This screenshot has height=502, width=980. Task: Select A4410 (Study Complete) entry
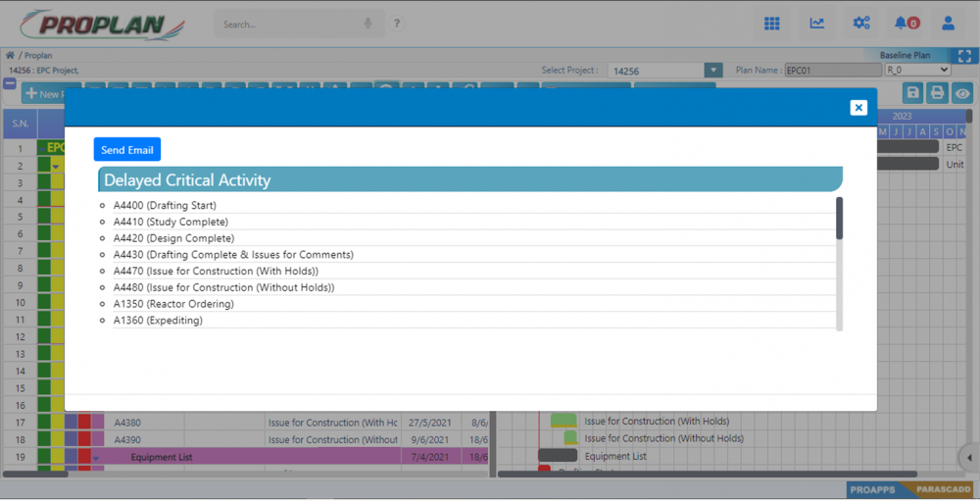171,222
